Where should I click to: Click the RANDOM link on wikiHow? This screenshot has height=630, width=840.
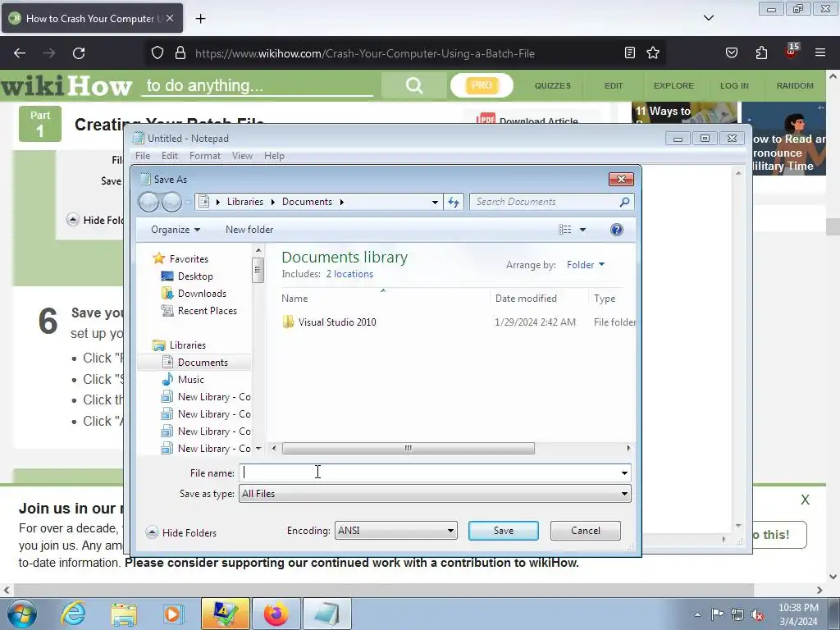coord(794,85)
